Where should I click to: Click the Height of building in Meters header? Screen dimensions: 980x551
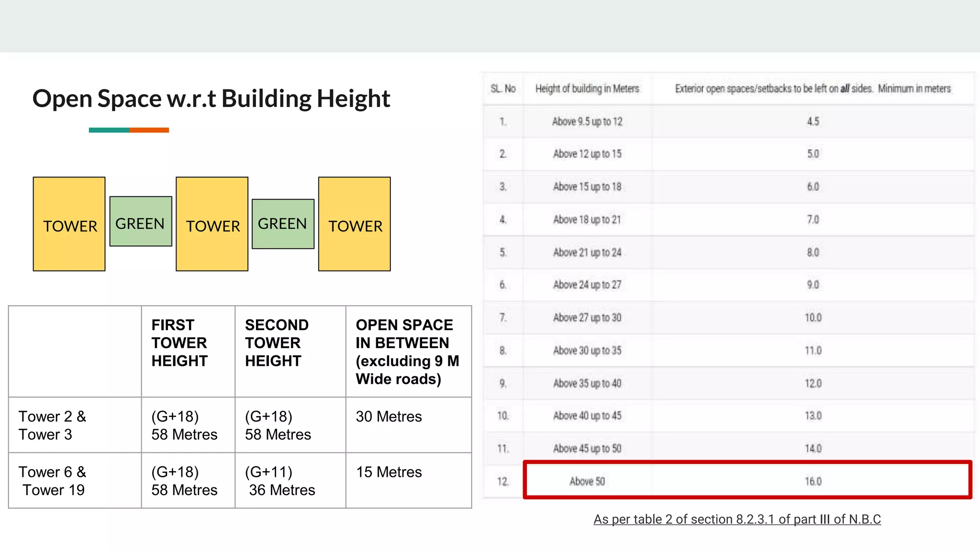[587, 88]
